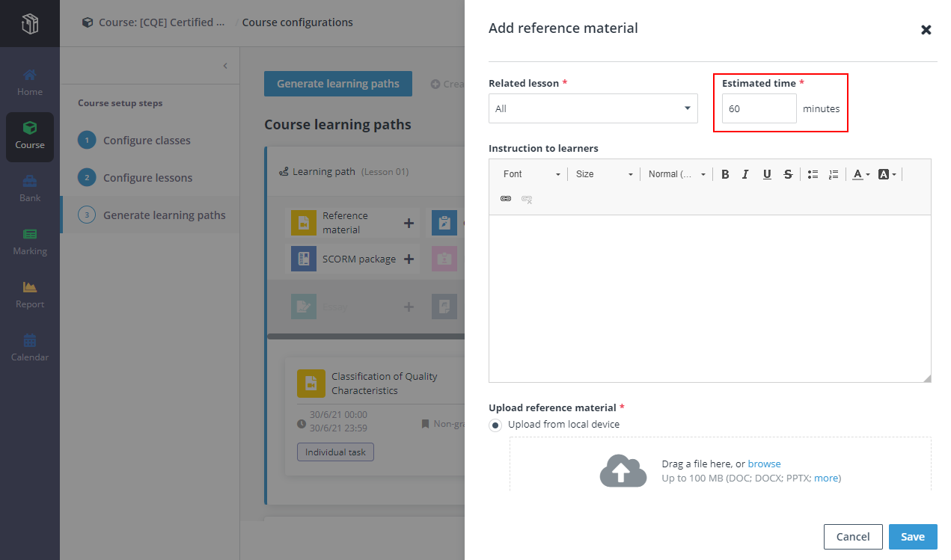Close the Add reference material panel

[926, 30]
